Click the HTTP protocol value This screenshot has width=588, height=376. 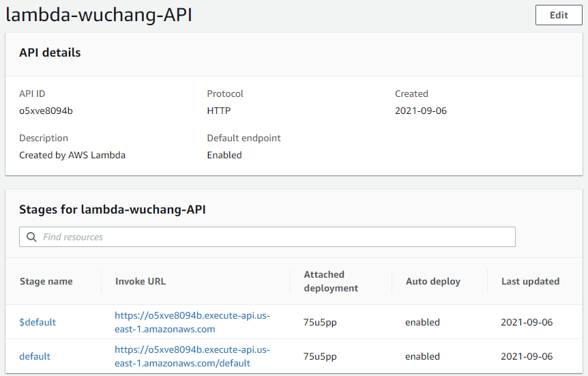[x=220, y=111]
